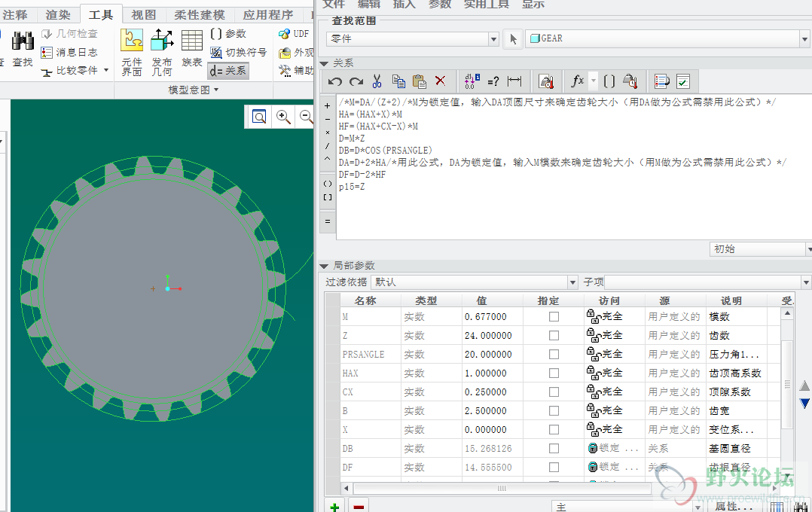The height and width of the screenshot is (512, 812).
Task: Add a new parameter with green plus
Action: [x=334, y=507]
